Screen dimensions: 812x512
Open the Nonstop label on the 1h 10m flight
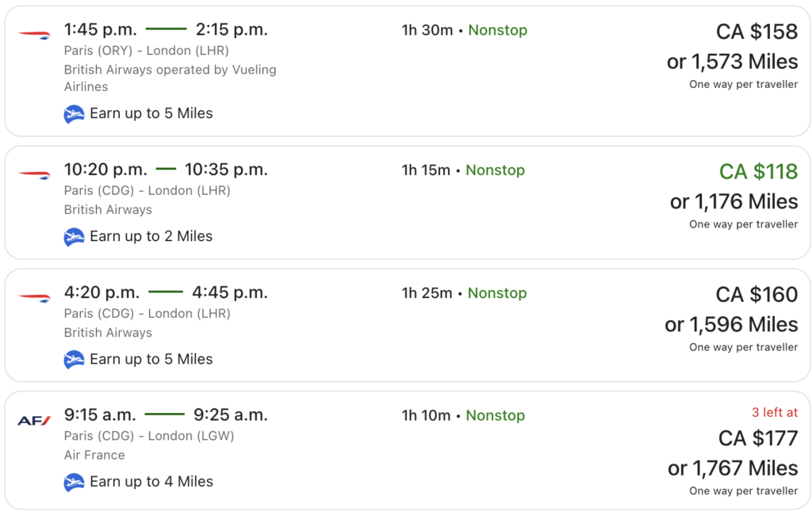498,415
